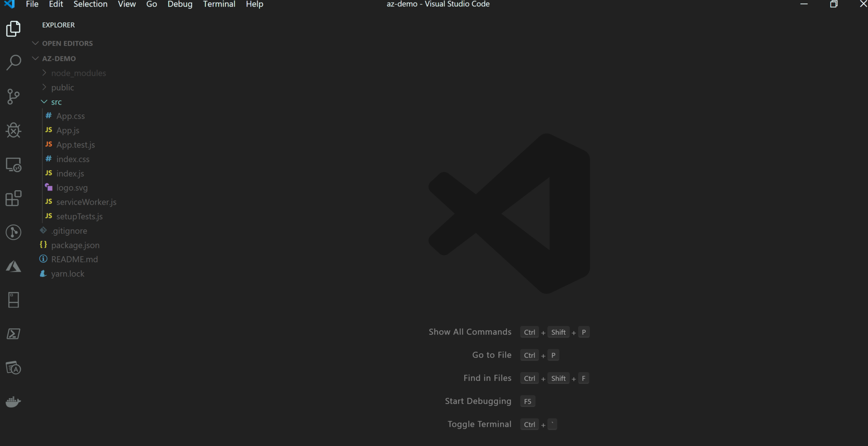This screenshot has height=446, width=868.
Task: Collapse the src folder
Action: 56,102
